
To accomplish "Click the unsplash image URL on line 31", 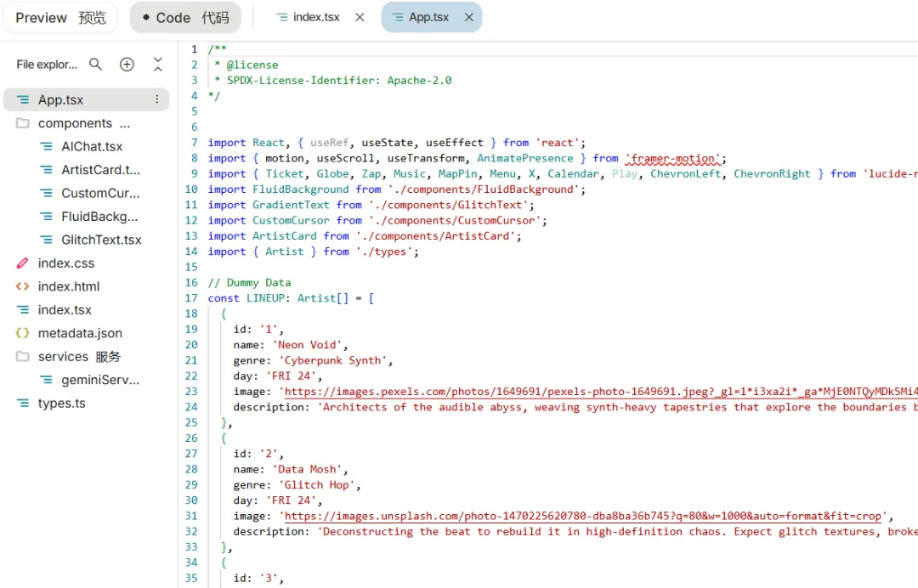I will click(583, 516).
